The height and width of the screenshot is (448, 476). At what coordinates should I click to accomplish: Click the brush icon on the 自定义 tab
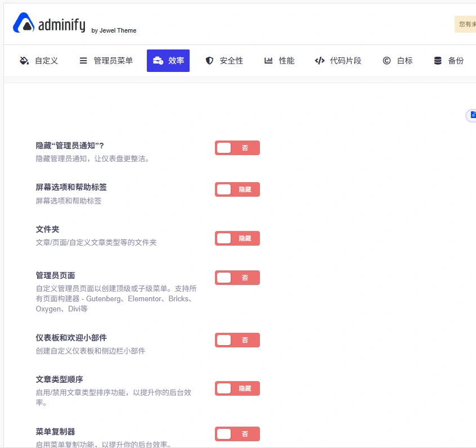23,61
